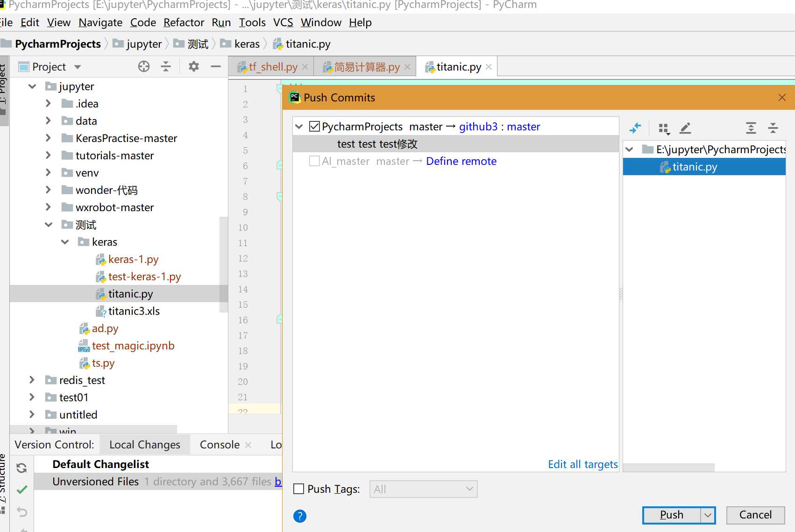Check the AI_master repository checkbox

coord(315,161)
